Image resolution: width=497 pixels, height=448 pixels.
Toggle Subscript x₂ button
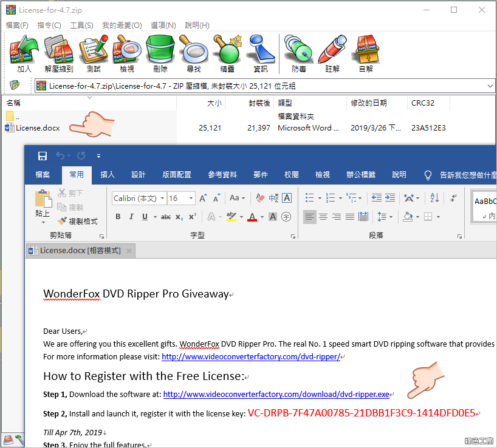[x=179, y=217]
